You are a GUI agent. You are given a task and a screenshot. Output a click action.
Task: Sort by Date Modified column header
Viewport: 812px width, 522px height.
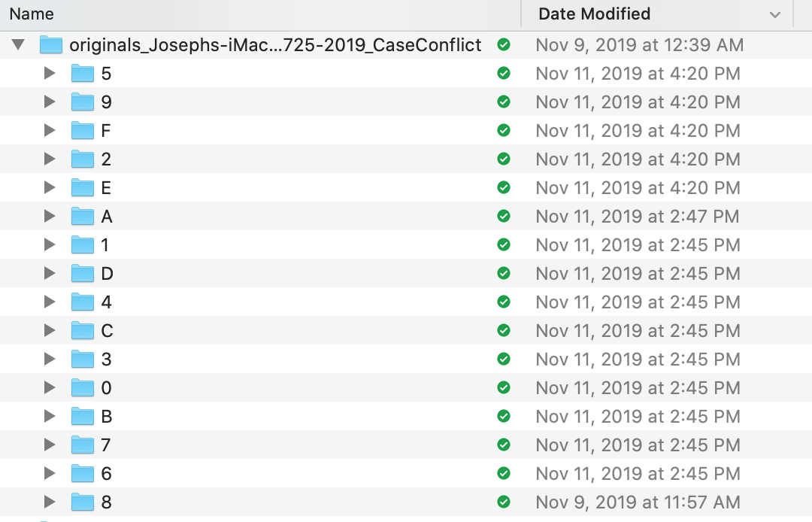click(x=594, y=14)
